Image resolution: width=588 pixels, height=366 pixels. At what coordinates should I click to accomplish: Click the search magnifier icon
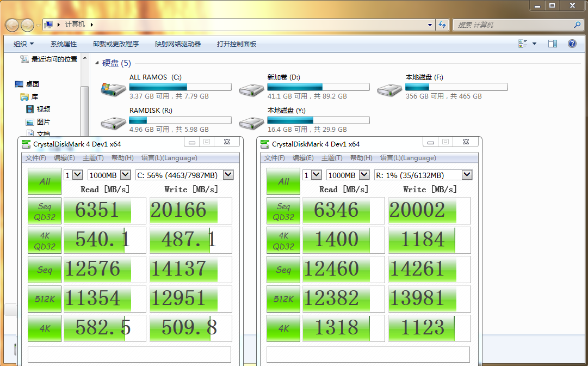(x=577, y=25)
